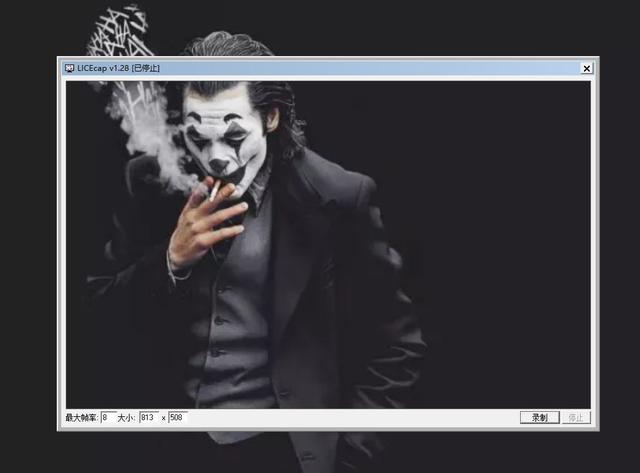Click the LICEcap app icon in title bar
640x473 pixels.
pos(69,68)
